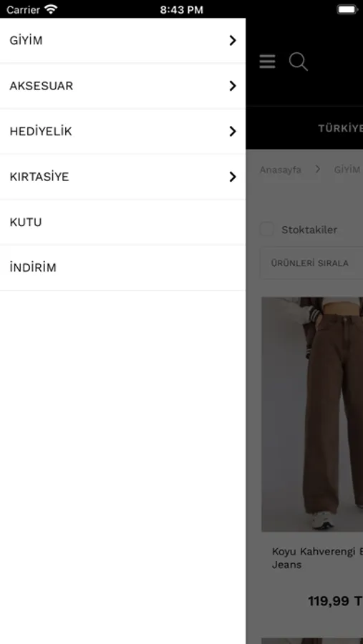This screenshot has height=644, width=363.
Task: Select the AKSESUAR menu label
Action: pos(41,86)
